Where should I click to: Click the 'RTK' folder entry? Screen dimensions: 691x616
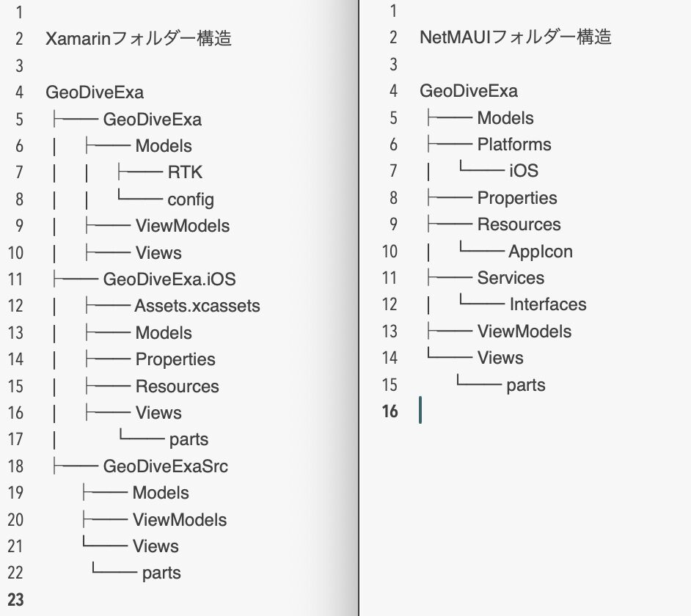point(185,172)
